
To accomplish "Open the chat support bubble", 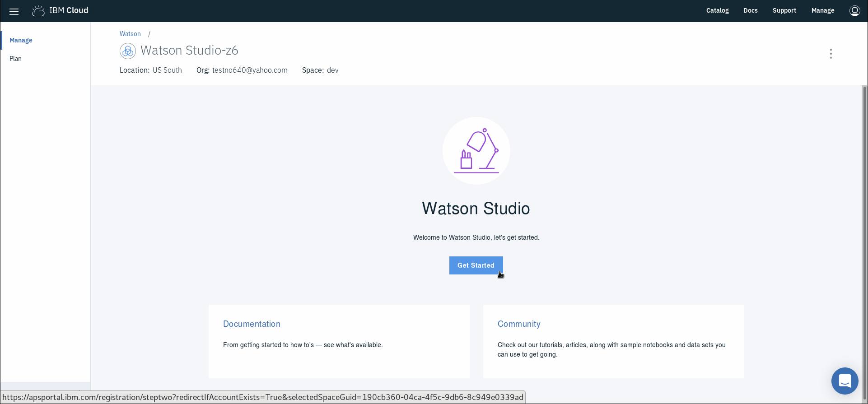I will tap(845, 381).
